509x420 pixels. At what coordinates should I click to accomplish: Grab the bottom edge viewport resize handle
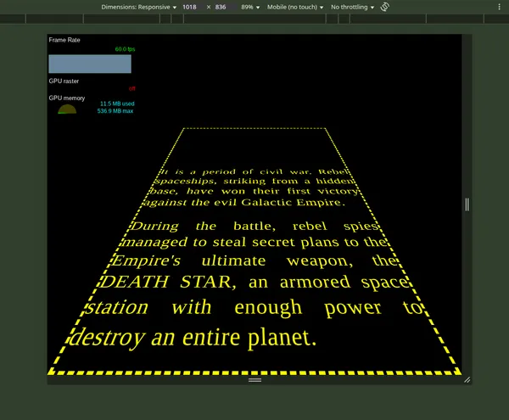255,380
